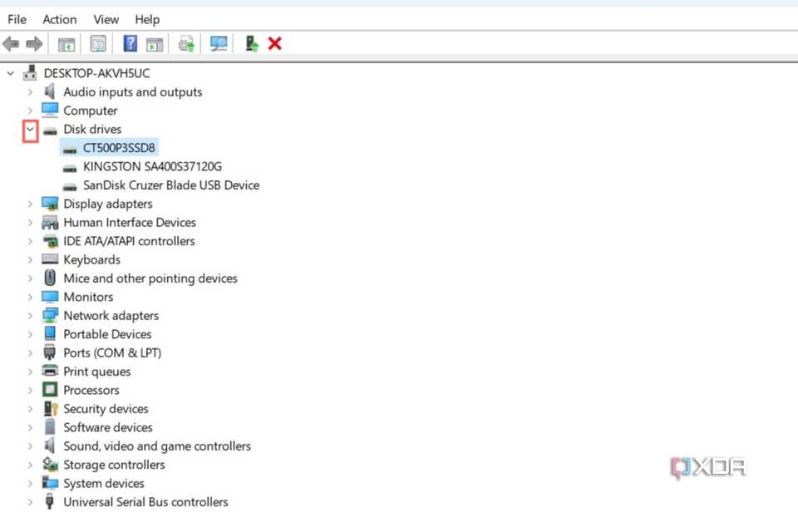Select the 'Portable Devices' label
The width and height of the screenshot is (798, 532).
tap(107, 334)
